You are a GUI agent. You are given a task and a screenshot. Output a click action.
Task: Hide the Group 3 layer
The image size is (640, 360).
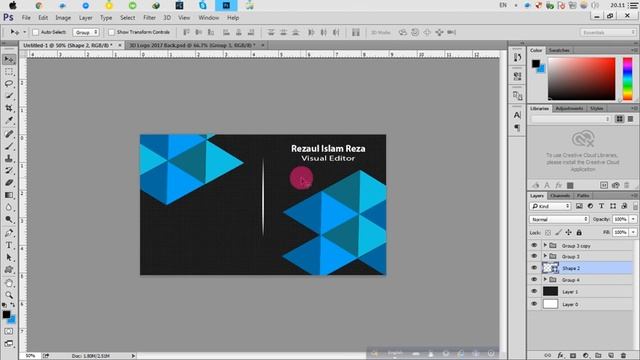[x=534, y=256]
